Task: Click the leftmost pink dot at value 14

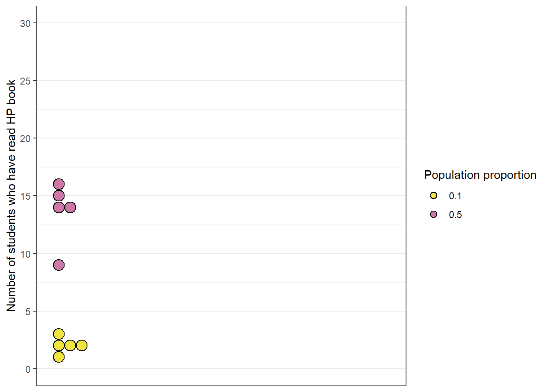Action: pyautogui.click(x=59, y=207)
